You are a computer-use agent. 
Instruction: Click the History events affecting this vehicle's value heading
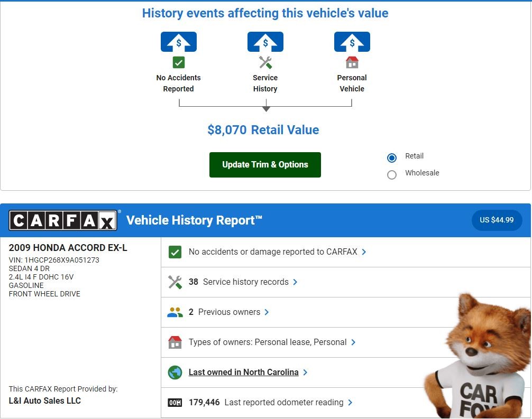265,13
